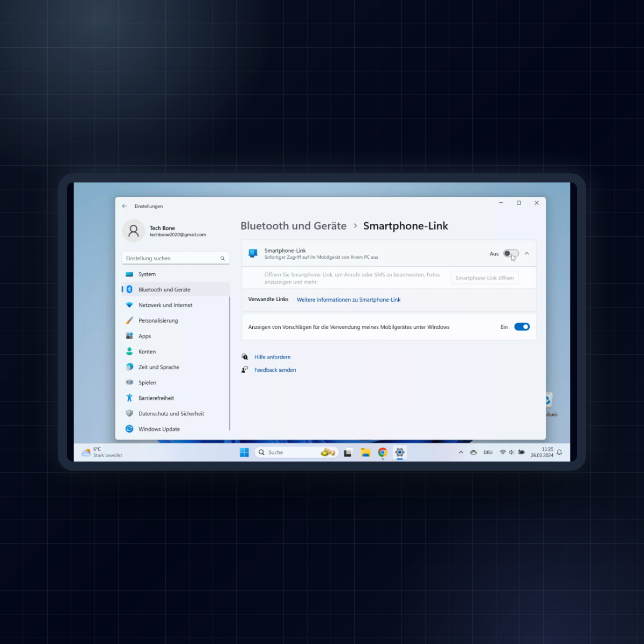Select the System monitor icon
Image resolution: width=644 pixels, height=644 pixels.
click(129, 274)
